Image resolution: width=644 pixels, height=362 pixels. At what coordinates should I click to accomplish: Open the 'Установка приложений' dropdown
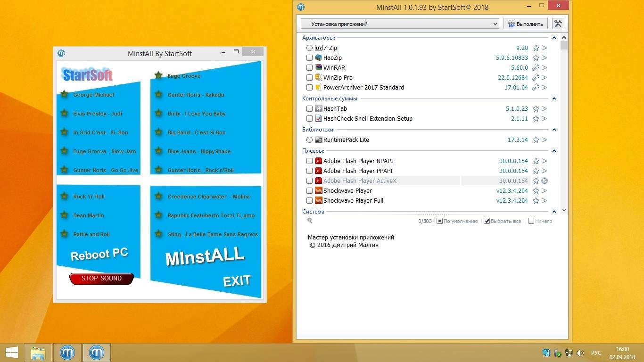[400, 24]
